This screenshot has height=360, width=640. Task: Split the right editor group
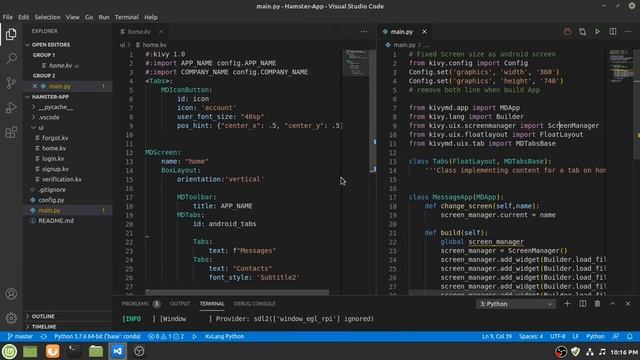(613, 31)
